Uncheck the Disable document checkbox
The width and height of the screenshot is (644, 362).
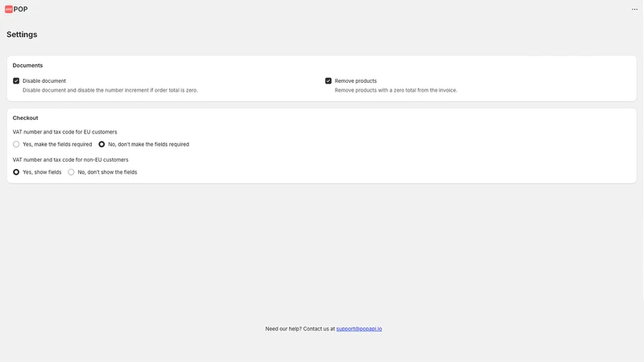pyautogui.click(x=16, y=81)
